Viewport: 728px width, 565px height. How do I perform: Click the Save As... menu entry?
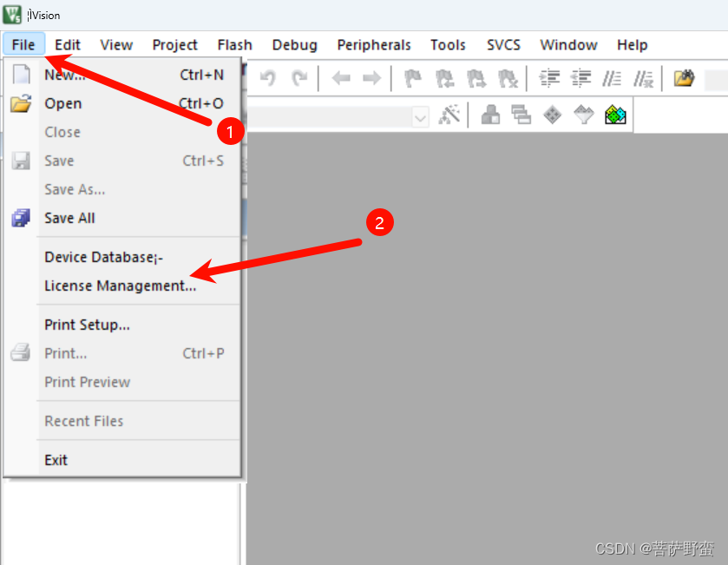[122, 189]
